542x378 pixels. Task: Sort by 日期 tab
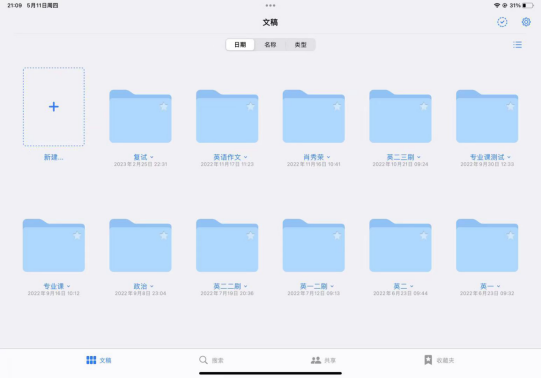[240, 45]
